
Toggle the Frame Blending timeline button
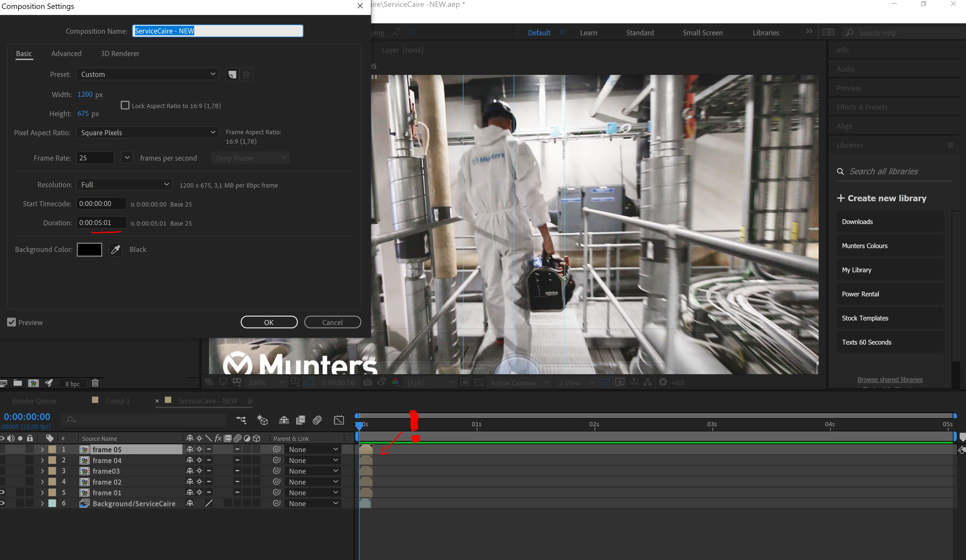coord(300,420)
